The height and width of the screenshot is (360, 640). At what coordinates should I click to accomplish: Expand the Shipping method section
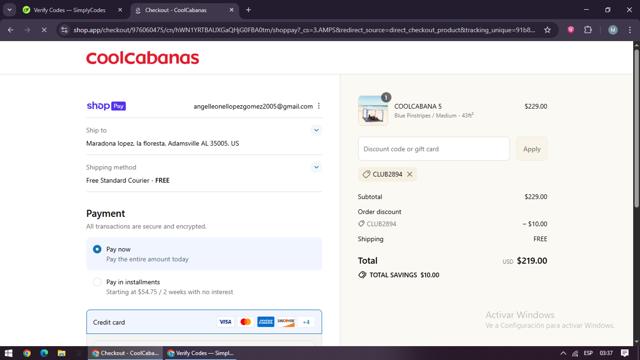point(316,167)
